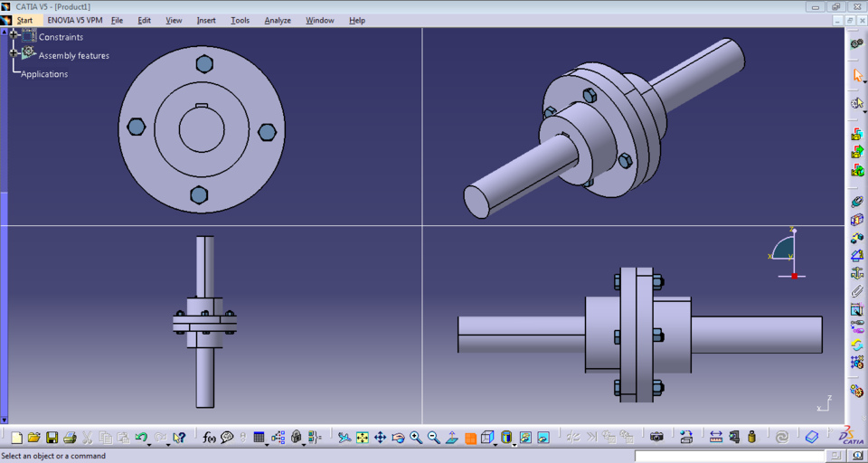
Task: Select the Normal View tool
Action: pyautogui.click(x=452, y=438)
